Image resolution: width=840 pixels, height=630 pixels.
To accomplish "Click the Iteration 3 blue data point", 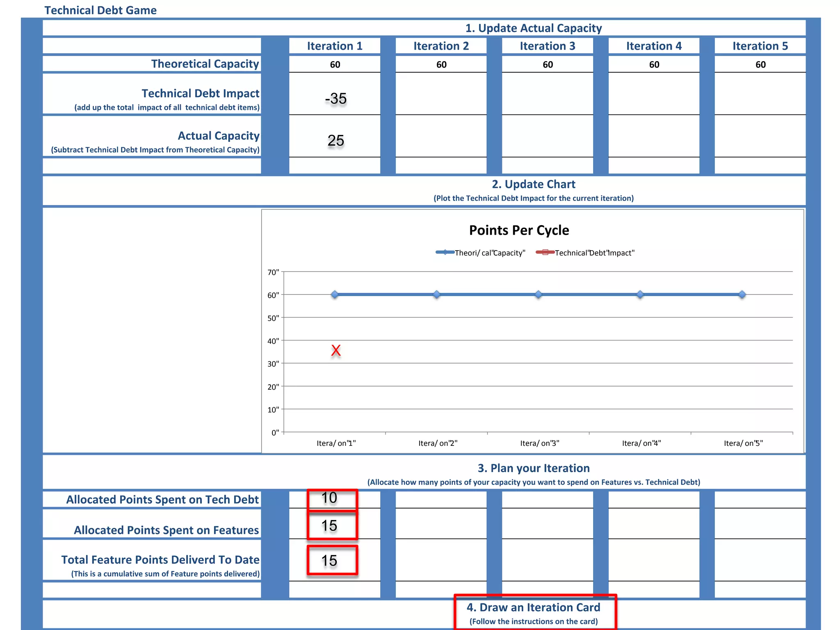I will 538,294.
